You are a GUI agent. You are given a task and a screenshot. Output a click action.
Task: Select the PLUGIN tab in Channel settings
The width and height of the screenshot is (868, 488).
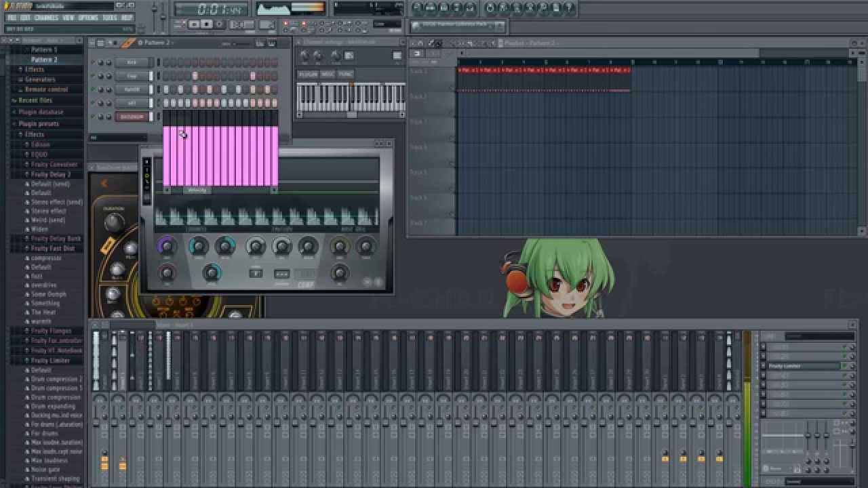pos(307,75)
